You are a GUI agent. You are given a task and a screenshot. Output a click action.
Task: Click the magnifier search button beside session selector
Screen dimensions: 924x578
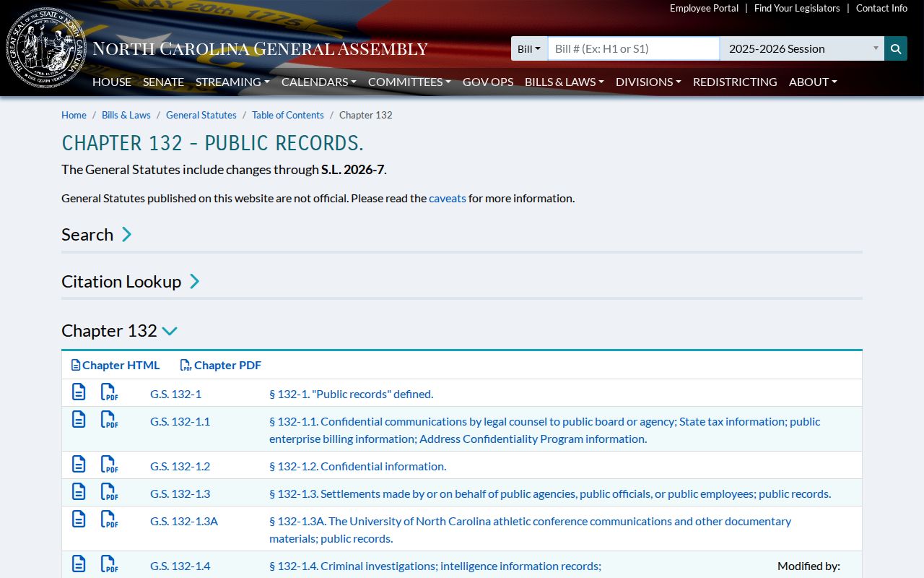click(896, 48)
